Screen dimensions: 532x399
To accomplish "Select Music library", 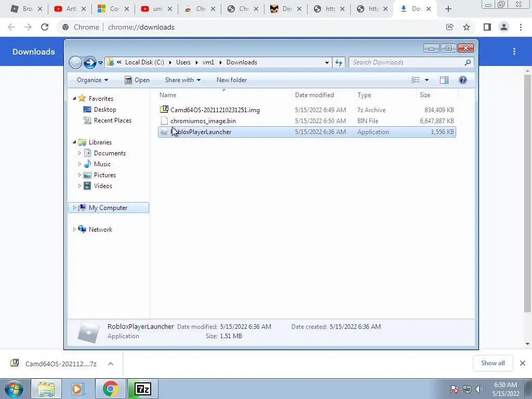I will pyautogui.click(x=102, y=164).
